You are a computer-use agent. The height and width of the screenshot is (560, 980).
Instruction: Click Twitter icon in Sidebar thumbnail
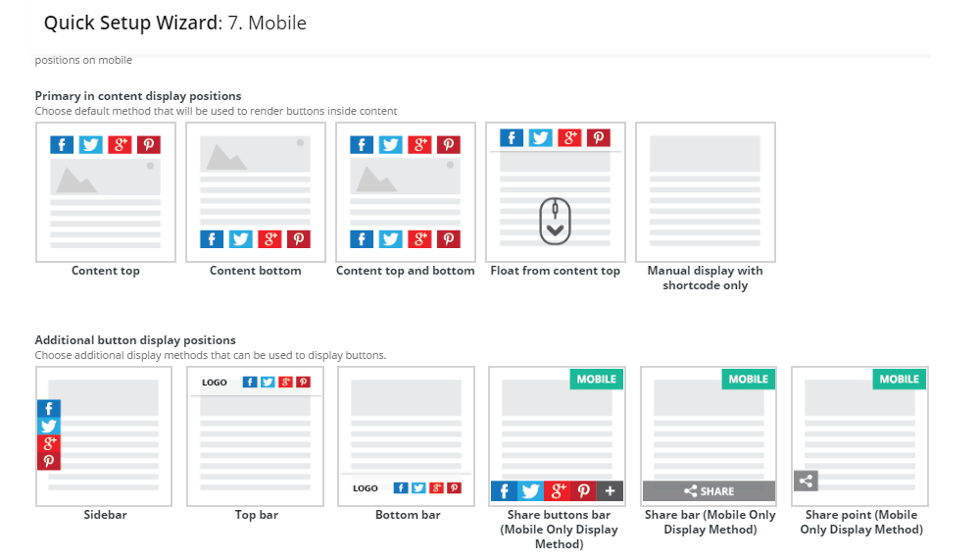click(49, 426)
